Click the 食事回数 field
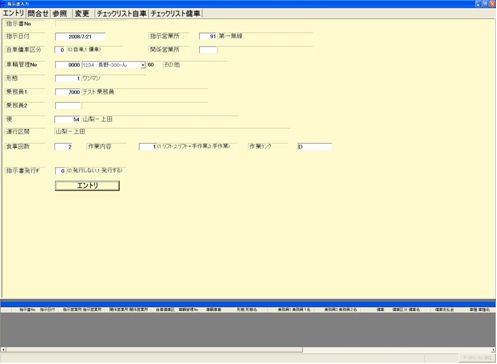This screenshot has height=364, width=497. click(x=63, y=147)
